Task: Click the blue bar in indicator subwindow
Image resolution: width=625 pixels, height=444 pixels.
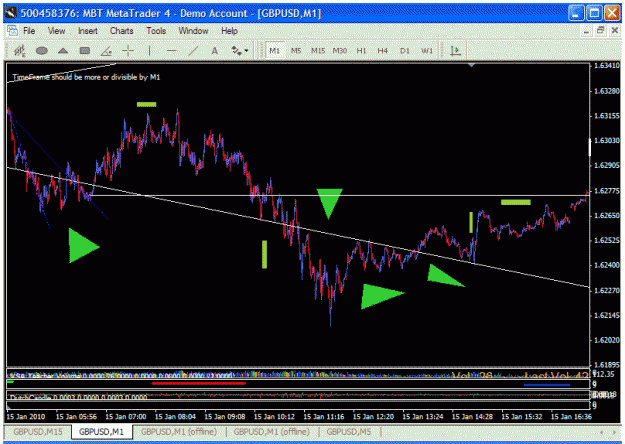Action: pos(547,385)
